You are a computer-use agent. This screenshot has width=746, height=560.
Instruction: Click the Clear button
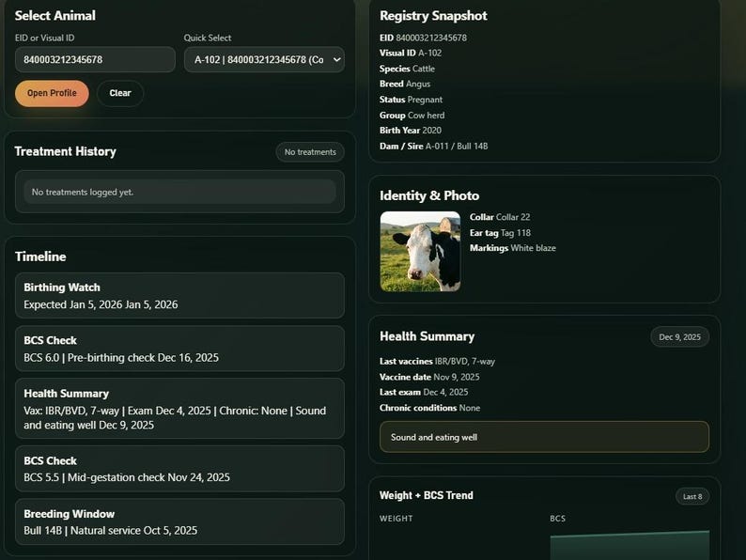tap(120, 93)
